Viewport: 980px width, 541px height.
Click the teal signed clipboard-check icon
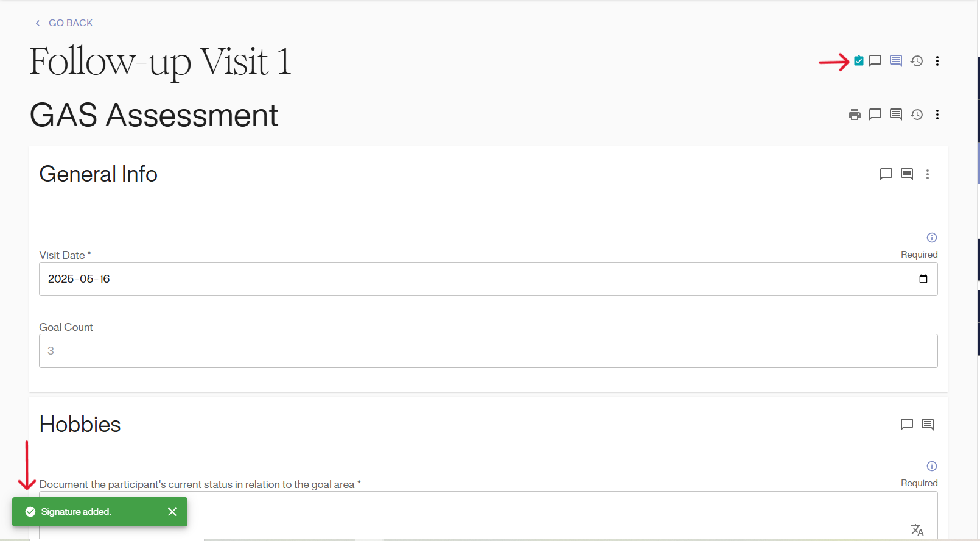click(x=858, y=61)
